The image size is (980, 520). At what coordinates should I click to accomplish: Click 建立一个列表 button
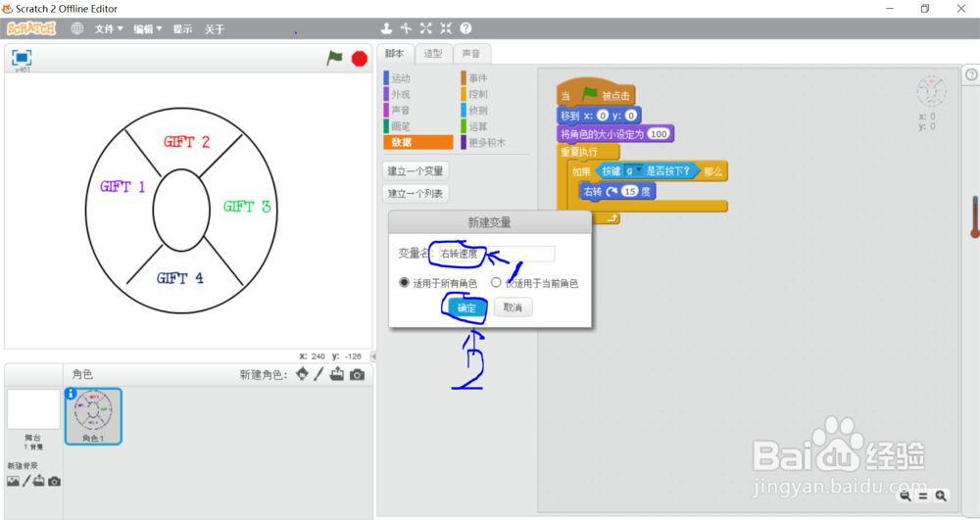416,194
